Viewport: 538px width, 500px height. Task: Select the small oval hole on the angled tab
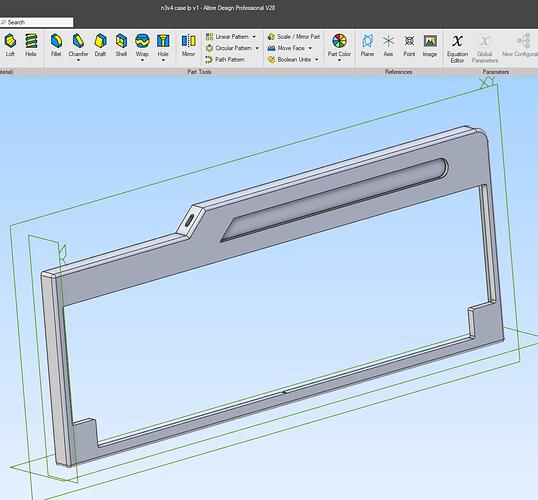189,220
